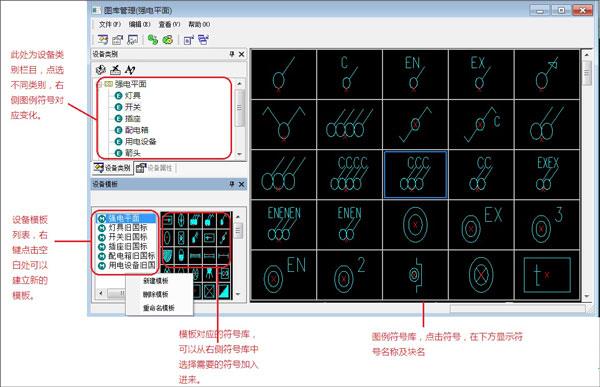The image size is (600, 387).
Task: Choose 删除模板 from the context menu
Action: point(156,294)
